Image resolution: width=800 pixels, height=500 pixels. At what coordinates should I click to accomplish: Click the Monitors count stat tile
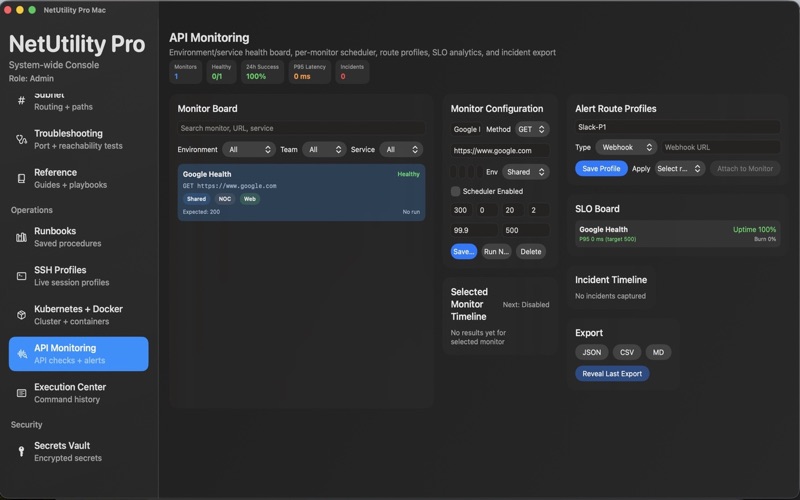pyautogui.click(x=185, y=72)
